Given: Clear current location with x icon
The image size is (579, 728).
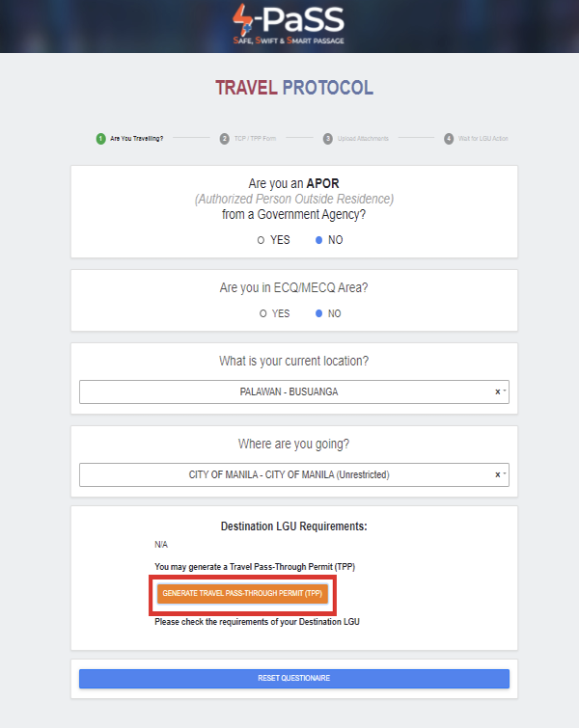Looking at the screenshot, I should click(497, 391).
